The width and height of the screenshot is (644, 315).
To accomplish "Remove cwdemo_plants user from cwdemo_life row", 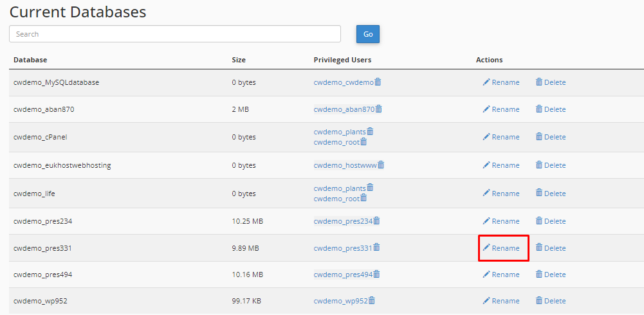I will 370,188.
